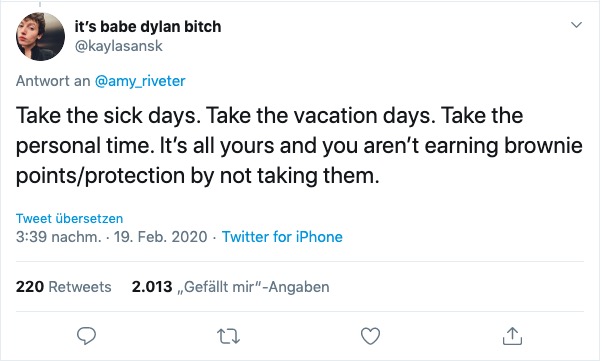602x361 pixels.
Task: View the 2.013 Gefällt mir likes list
Action: [x=230, y=287]
